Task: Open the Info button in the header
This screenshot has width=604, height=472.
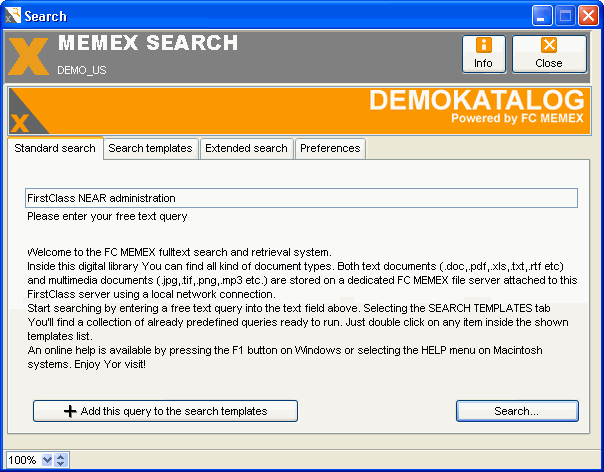Action: point(483,54)
